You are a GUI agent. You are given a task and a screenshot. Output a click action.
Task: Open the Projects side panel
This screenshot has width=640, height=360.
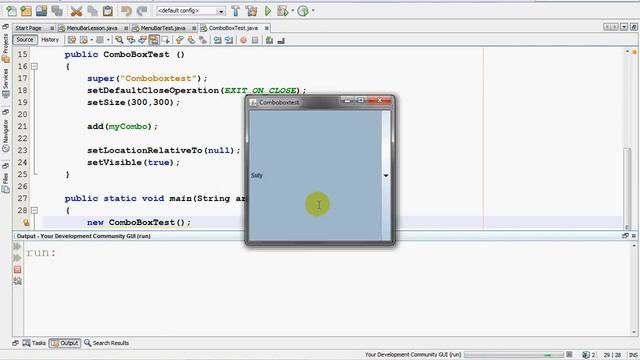pos(5,48)
